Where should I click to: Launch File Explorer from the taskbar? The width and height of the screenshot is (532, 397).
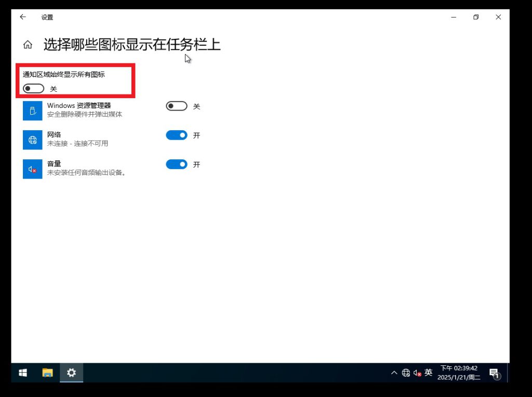[47, 373]
